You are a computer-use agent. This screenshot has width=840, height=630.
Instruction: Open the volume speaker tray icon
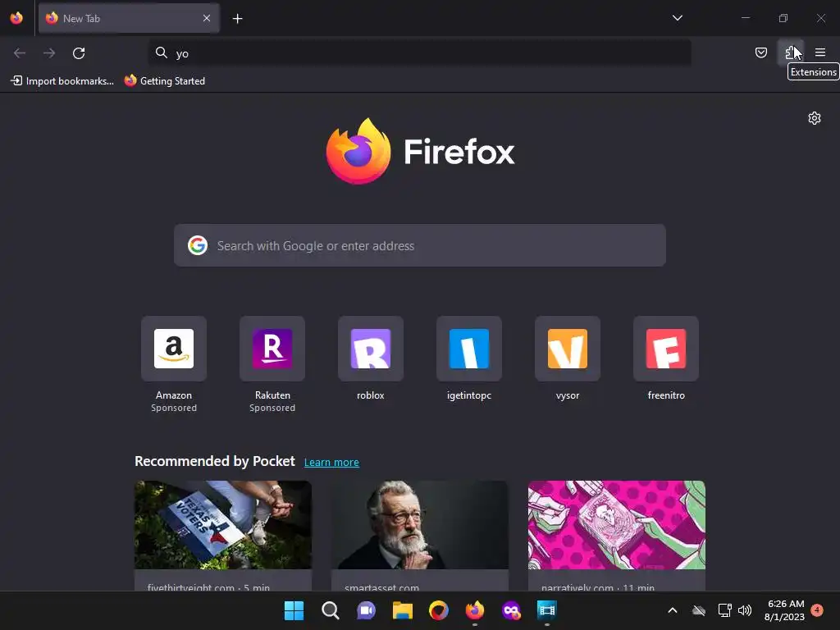pos(745,610)
